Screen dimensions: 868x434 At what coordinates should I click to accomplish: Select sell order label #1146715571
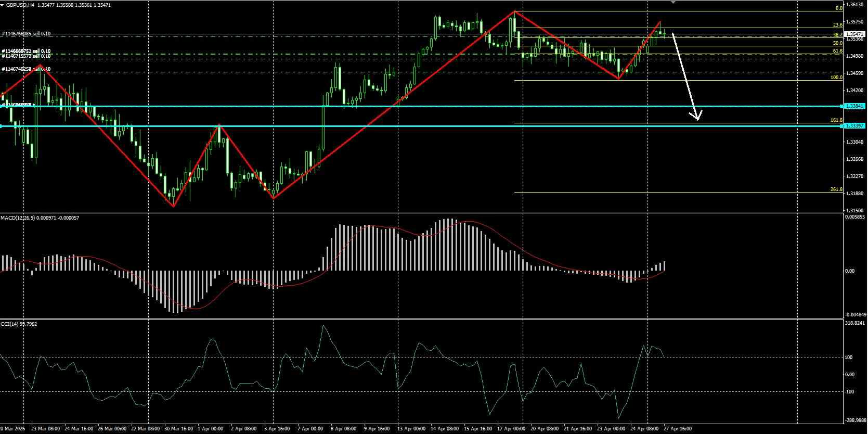coord(27,56)
